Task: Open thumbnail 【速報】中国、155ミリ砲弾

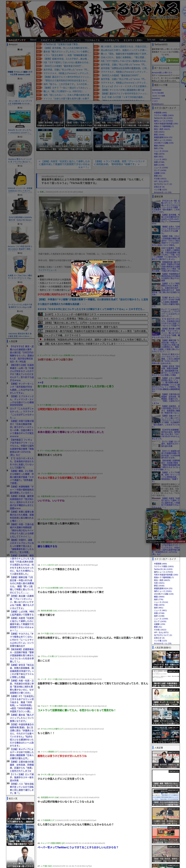Action: (x=107, y=116)
